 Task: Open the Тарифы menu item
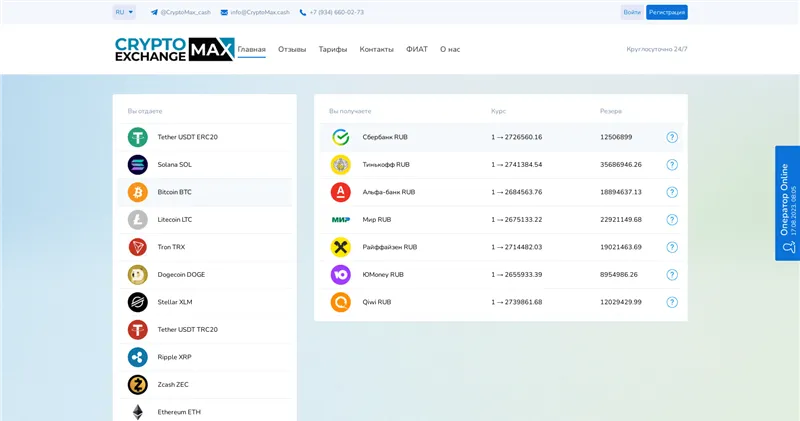(x=333, y=49)
